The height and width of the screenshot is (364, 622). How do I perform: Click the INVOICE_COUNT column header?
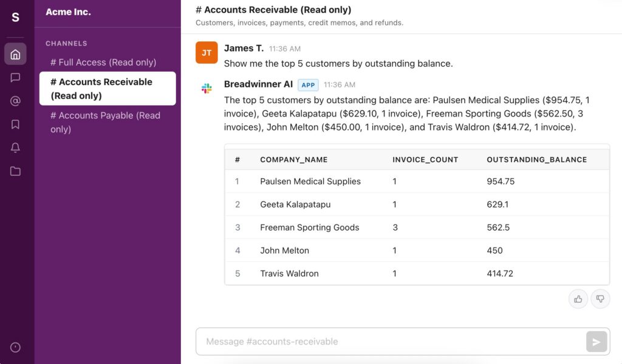click(x=425, y=160)
